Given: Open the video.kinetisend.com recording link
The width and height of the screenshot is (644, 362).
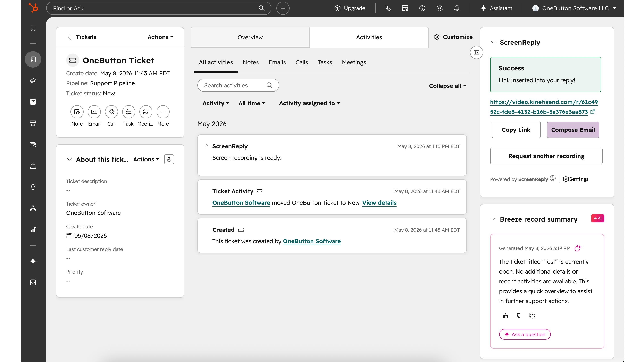Looking at the screenshot, I should click(x=544, y=107).
